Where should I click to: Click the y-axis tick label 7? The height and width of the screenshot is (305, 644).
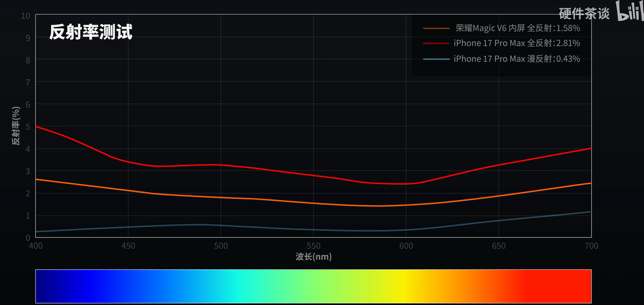(28, 82)
